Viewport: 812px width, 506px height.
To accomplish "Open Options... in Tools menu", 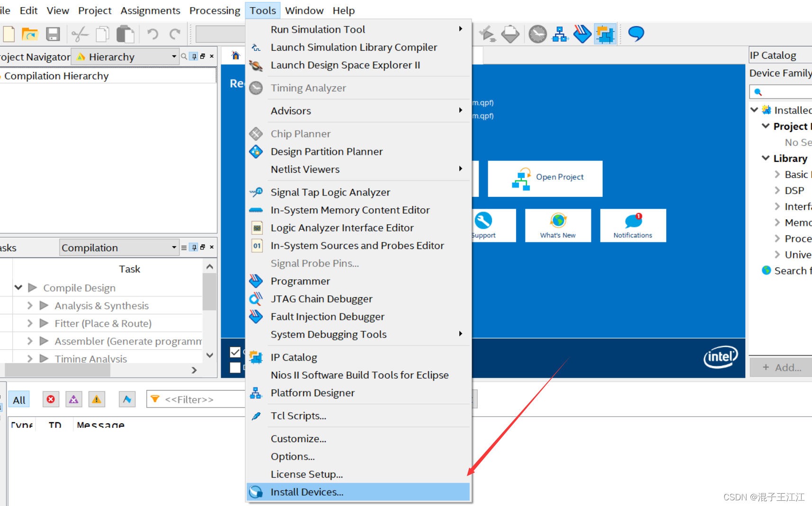I will point(358,456).
